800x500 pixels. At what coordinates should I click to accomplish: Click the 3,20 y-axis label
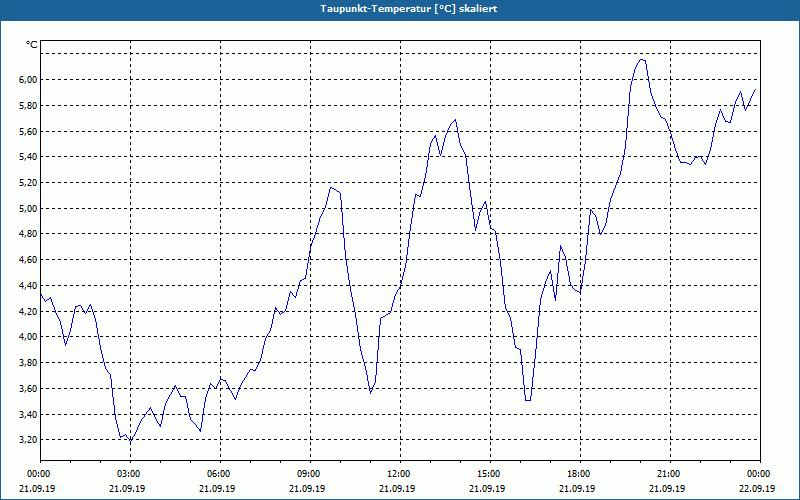pos(29,440)
